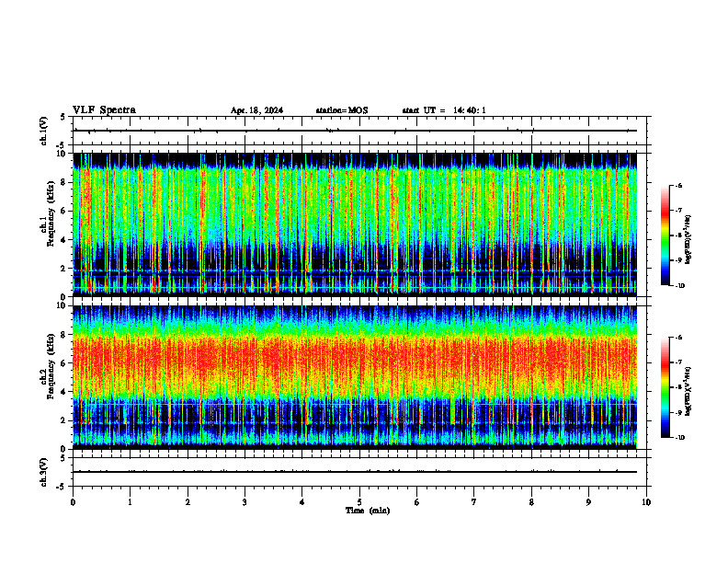The height and width of the screenshot is (563, 728).
Task: Click the log(PSD) label beside the ch.1 color scale
Action: pyautogui.click(x=688, y=240)
